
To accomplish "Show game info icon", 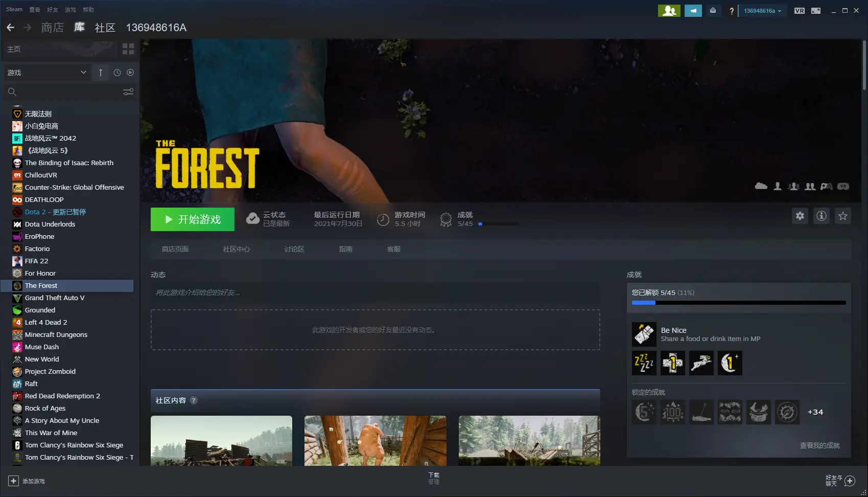I will [822, 216].
